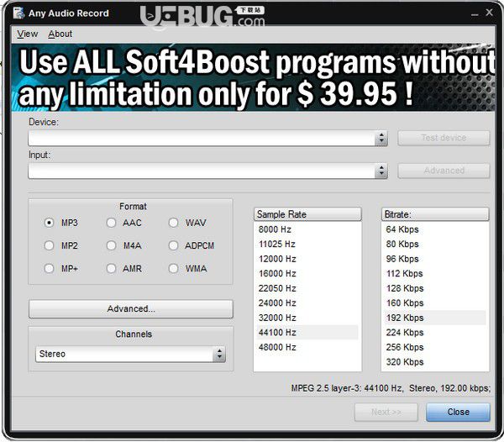504x442 pixels.
Task: Choose 64 Kbps bitrate
Action: [x=435, y=229]
